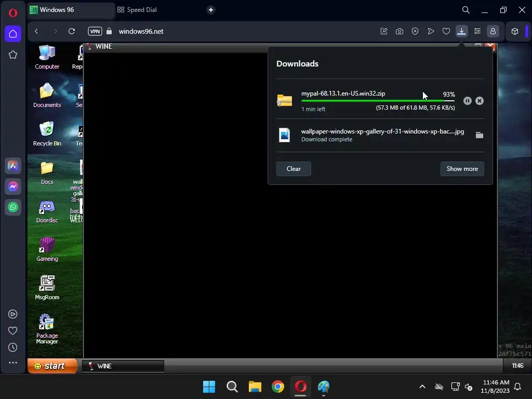The image size is (532, 399).
Task: Open the extensions cube icon
Action: [x=515, y=31]
